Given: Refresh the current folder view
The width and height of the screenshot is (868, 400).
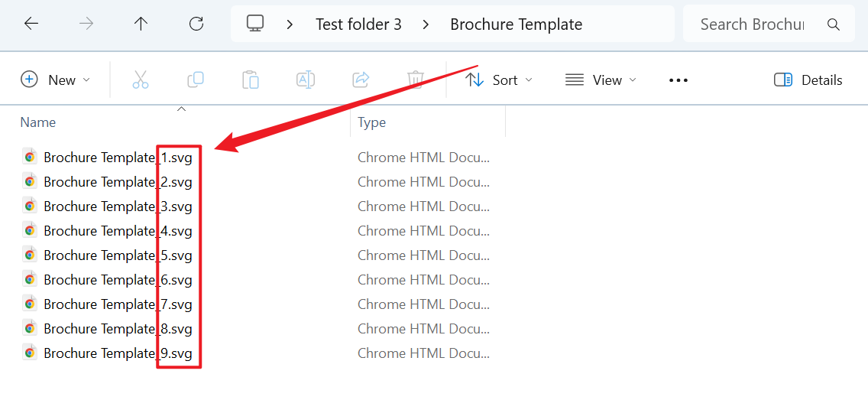Looking at the screenshot, I should pos(196,24).
